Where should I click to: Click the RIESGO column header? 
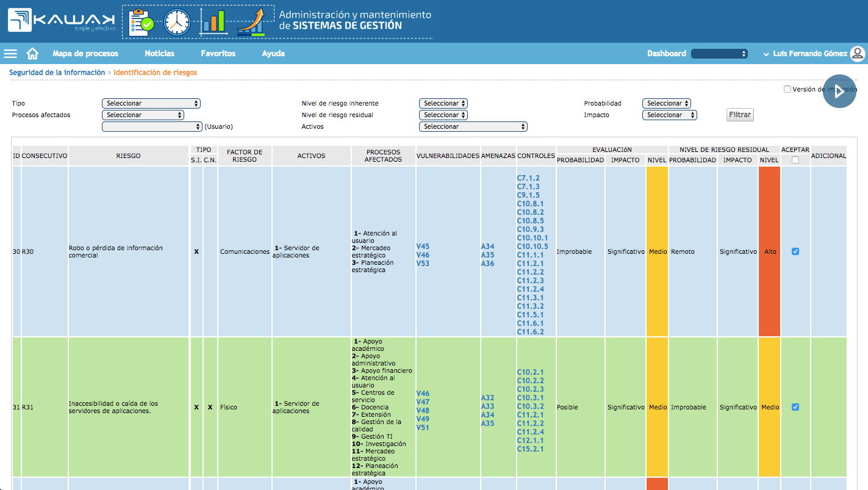click(x=129, y=156)
